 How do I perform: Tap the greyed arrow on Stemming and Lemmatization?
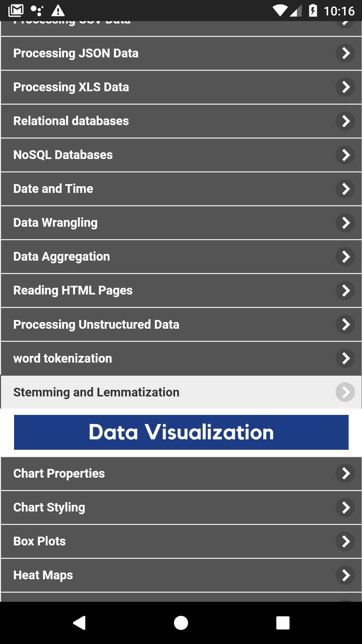pos(345,392)
